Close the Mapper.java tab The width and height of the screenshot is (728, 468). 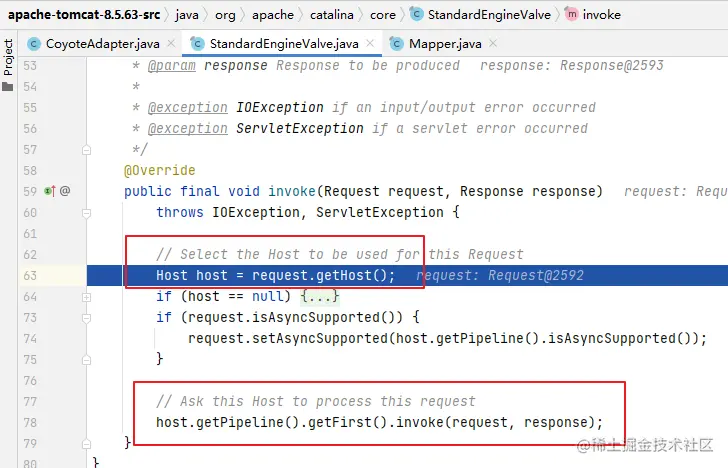point(493,43)
